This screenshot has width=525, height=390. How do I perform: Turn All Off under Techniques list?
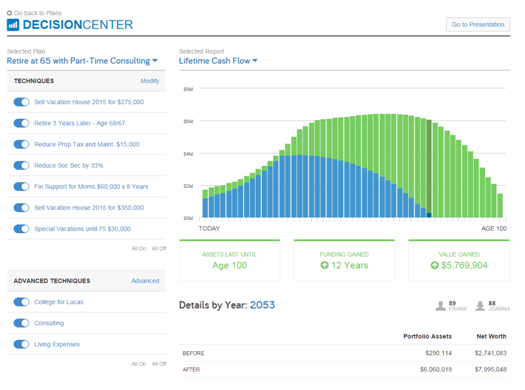[x=159, y=248]
